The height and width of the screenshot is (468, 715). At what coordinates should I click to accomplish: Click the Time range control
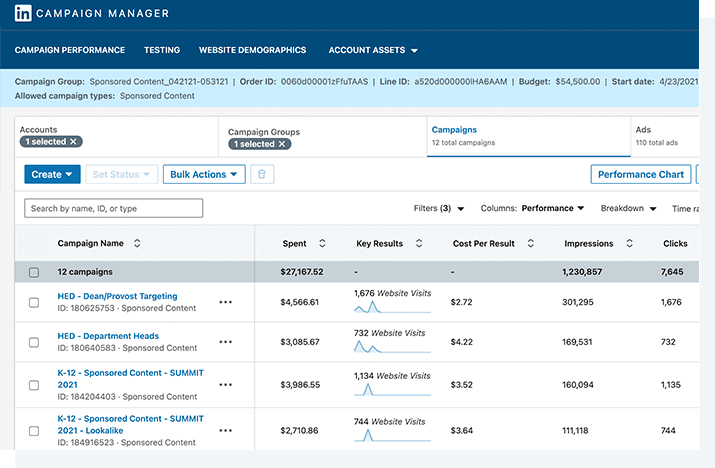pyautogui.click(x=685, y=208)
